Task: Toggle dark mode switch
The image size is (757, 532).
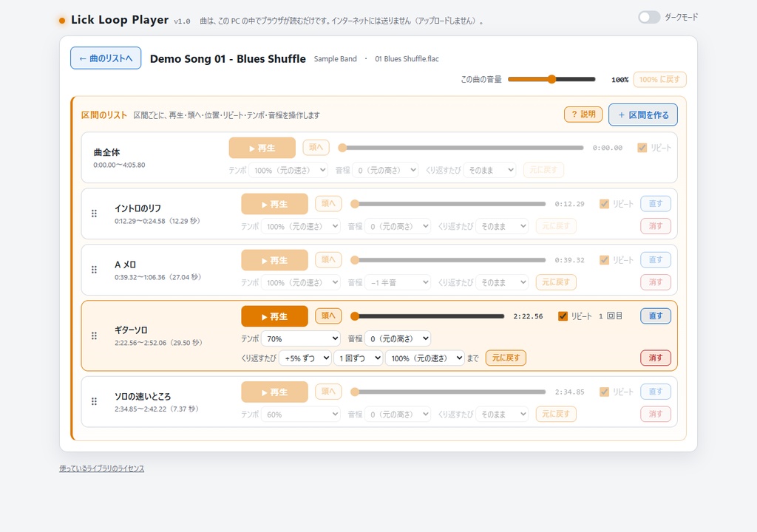Action: click(x=649, y=18)
